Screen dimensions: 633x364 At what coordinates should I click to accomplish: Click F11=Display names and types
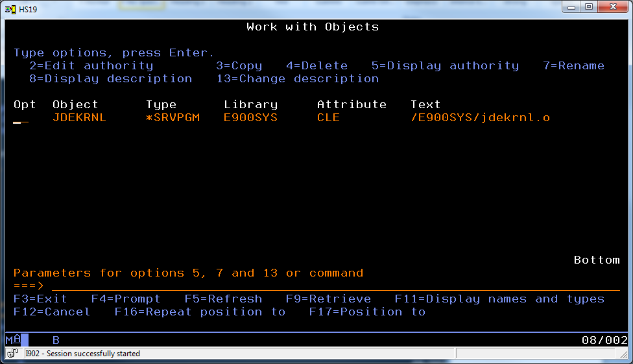499,299
